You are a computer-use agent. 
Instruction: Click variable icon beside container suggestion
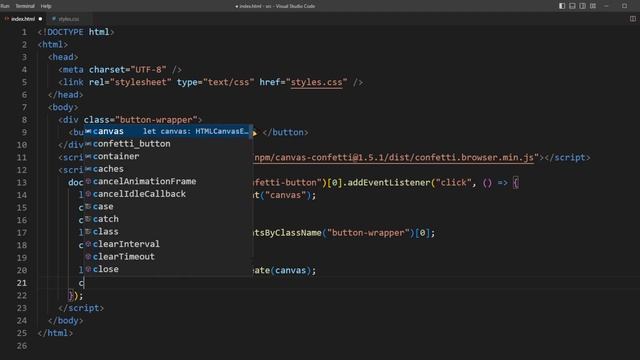point(88,156)
